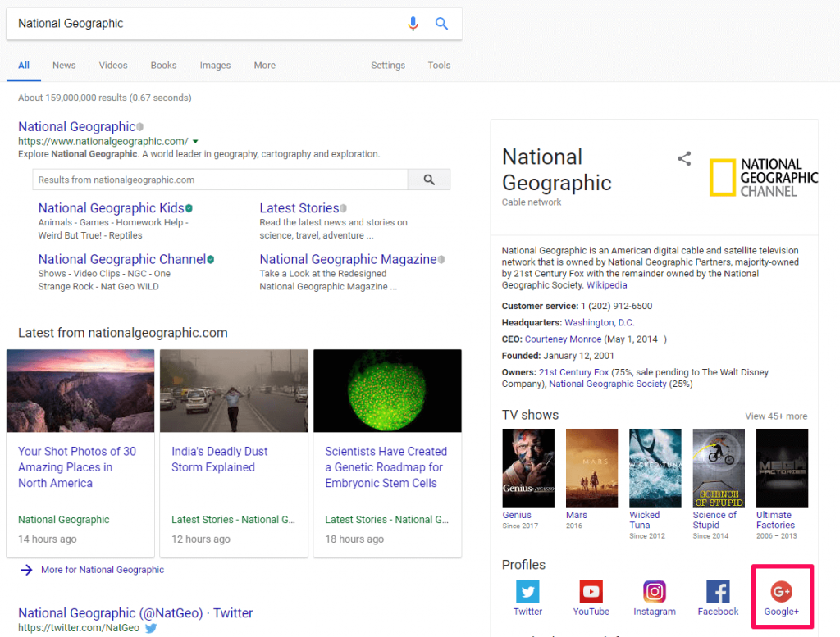The width and height of the screenshot is (840, 637).
Task: Open National Geographic Kids link
Action: tap(111, 208)
